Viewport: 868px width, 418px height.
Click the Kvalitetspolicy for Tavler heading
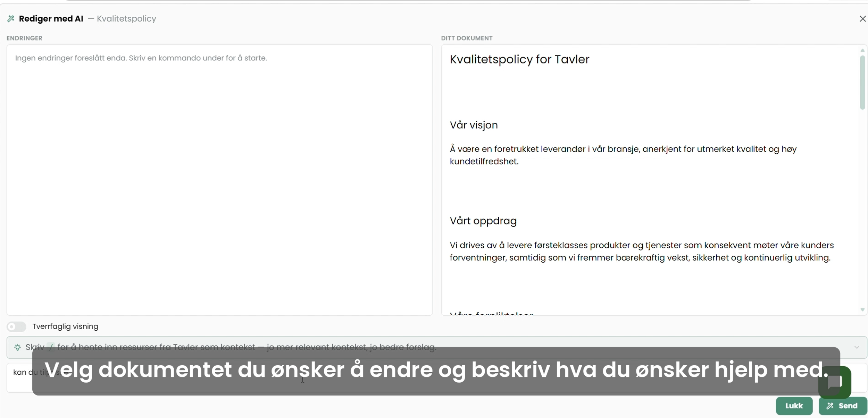(x=519, y=59)
